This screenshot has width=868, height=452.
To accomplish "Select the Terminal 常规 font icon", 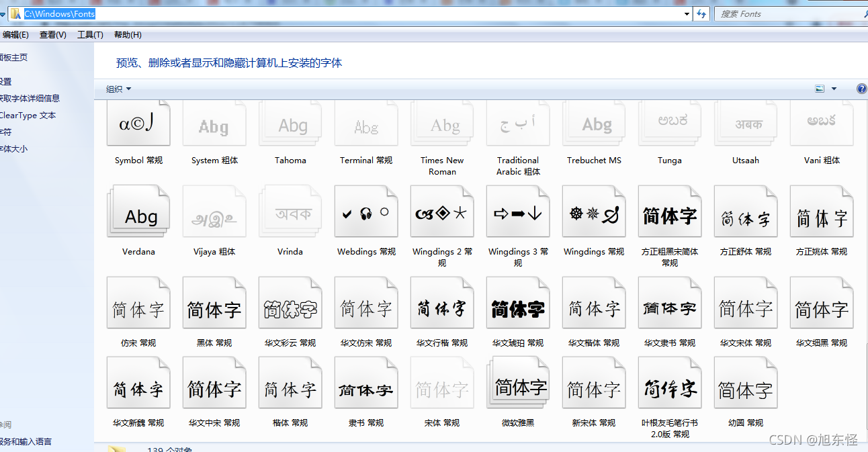I will pos(366,124).
